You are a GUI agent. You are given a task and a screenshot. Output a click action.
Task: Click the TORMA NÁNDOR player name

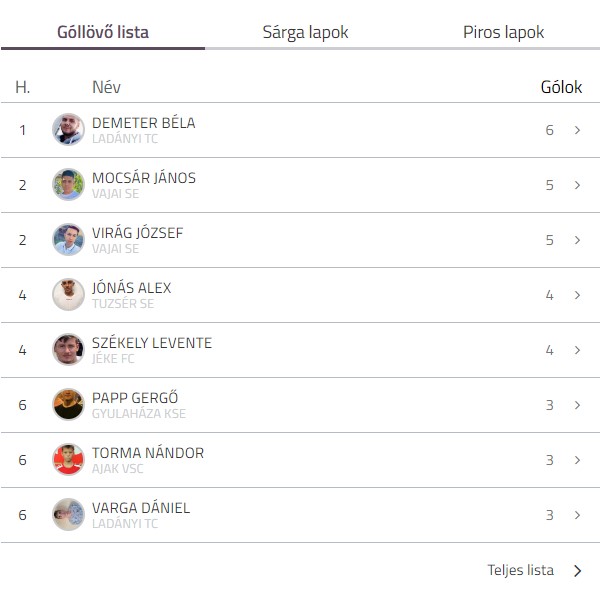pos(148,453)
